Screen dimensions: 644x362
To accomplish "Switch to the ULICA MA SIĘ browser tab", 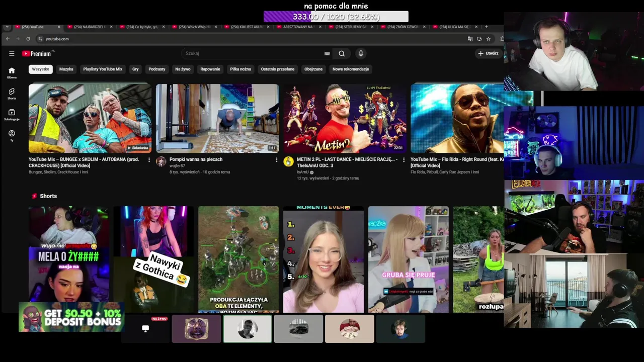I will [455, 27].
